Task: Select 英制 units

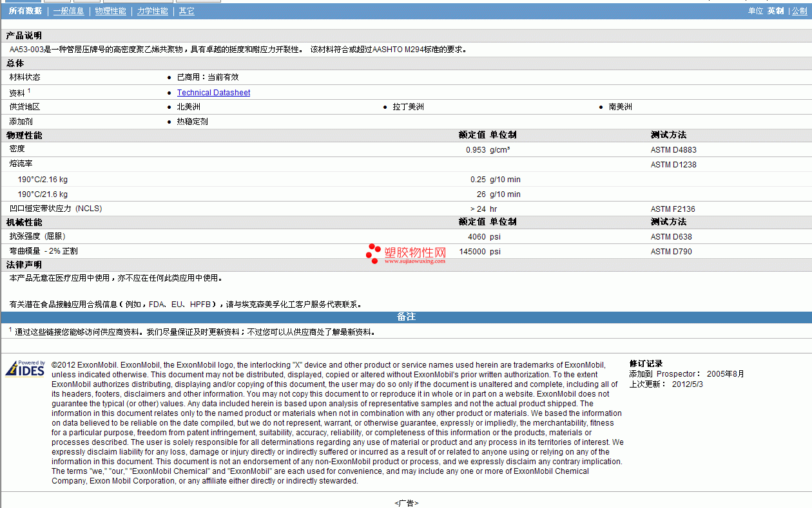Action: pyautogui.click(x=775, y=11)
